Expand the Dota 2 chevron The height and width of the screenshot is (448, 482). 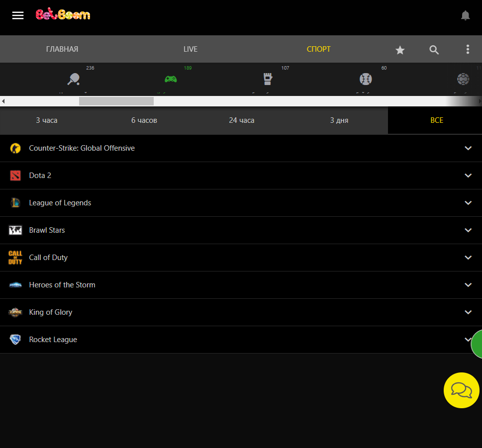click(x=468, y=176)
